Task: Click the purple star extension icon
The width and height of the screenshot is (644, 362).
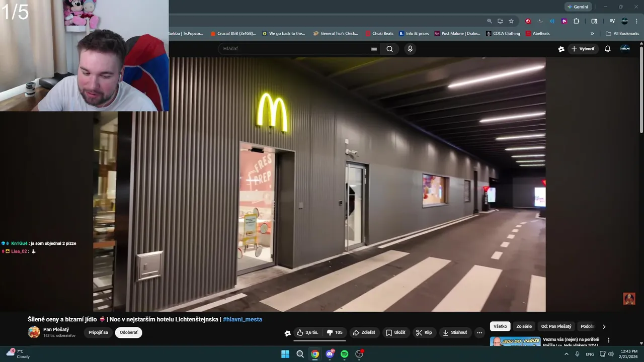Action: click(564, 21)
